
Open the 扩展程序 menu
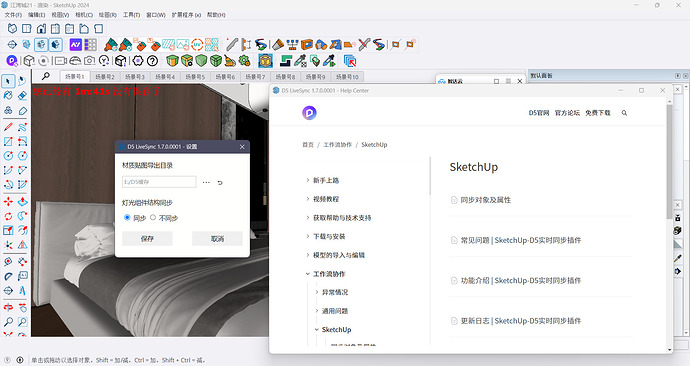tap(186, 15)
